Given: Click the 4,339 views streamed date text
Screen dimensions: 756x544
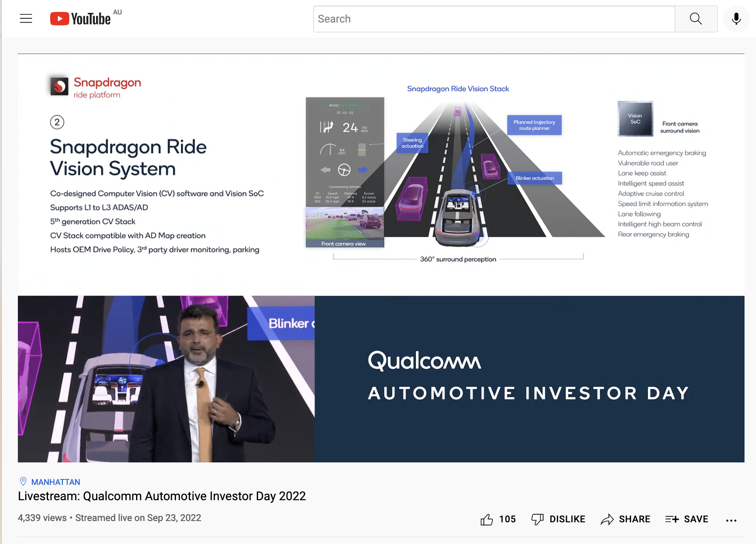Looking at the screenshot, I should click(109, 518).
